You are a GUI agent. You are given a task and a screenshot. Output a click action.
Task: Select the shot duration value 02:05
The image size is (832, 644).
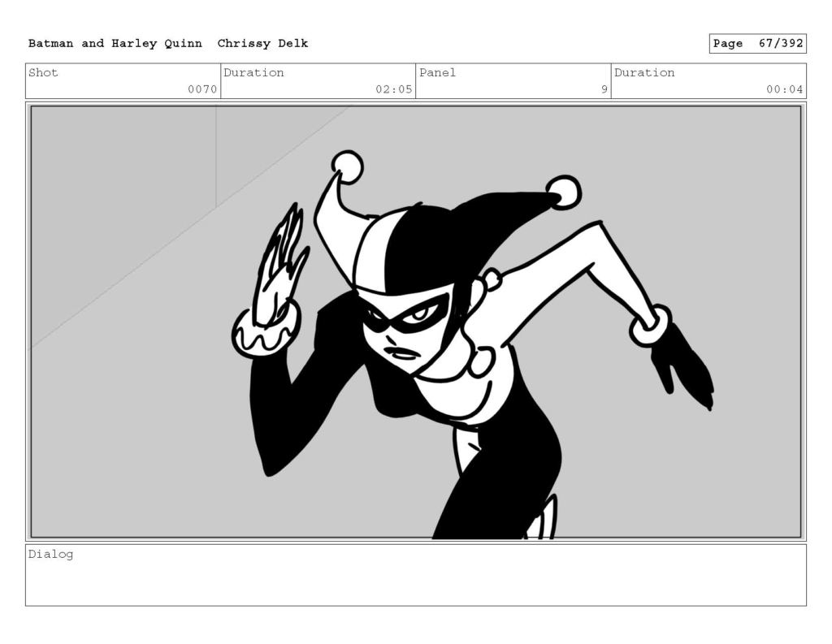tap(394, 89)
